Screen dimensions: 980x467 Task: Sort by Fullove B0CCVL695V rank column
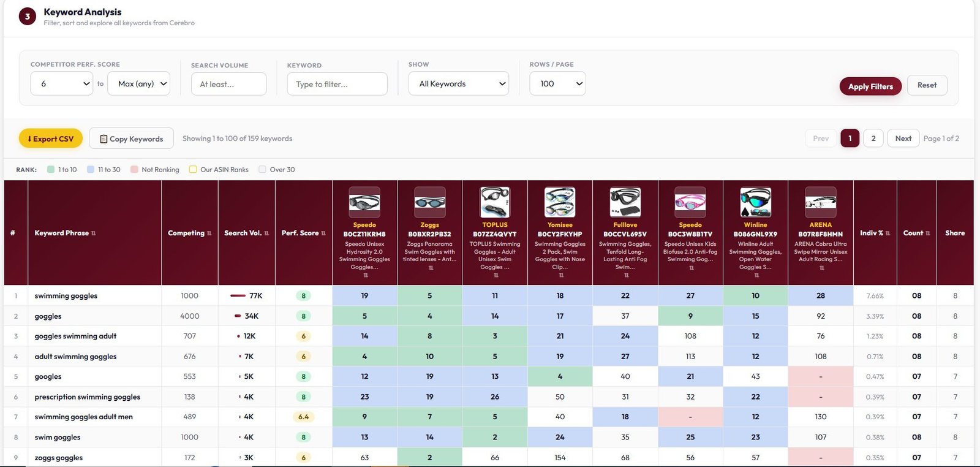pyautogui.click(x=627, y=275)
